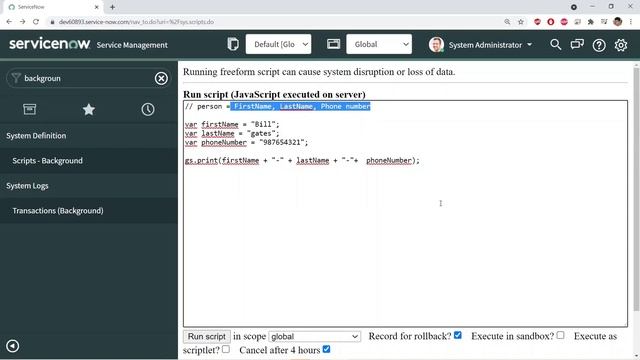Open the browser zoom icon
The image size is (640, 360).
pyautogui.click(x=507, y=22)
